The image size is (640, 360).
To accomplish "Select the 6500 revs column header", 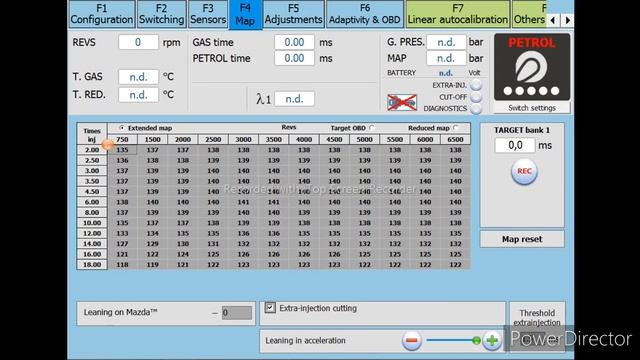I will click(455, 140).
